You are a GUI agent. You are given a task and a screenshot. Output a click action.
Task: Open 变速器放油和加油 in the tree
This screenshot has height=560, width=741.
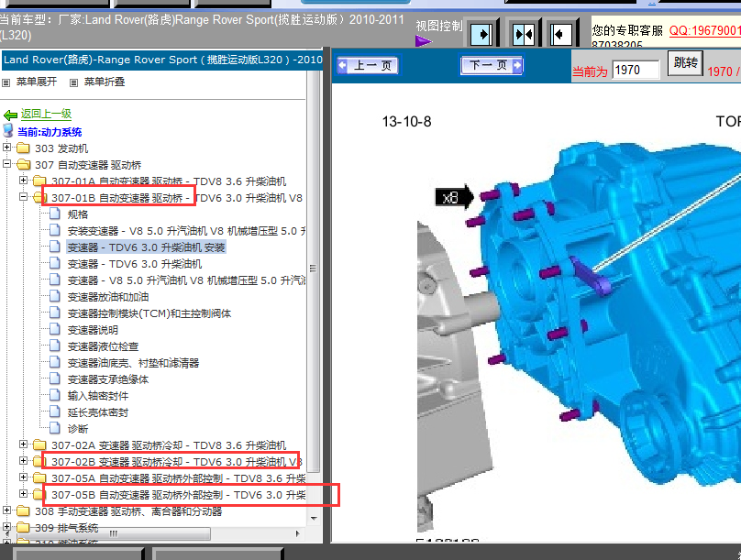point(107,297)
